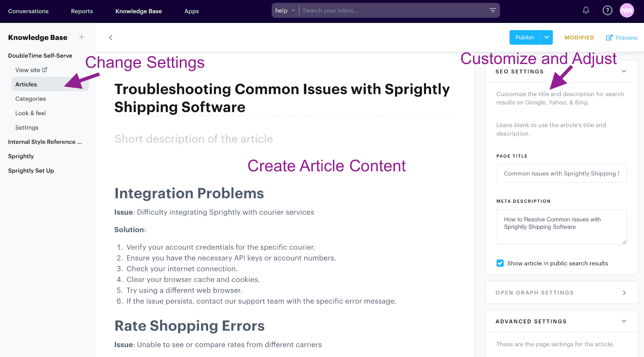This screenshot has width=644, height=357.
Task: Expand the Open Graph Settings section
Action: (623, 292)
